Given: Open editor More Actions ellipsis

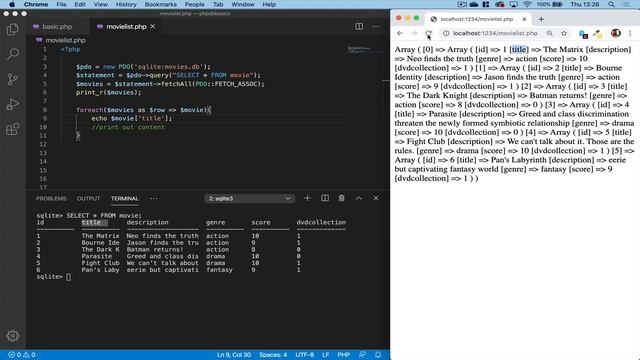Looking at the screenshot, I should [376, 27].
